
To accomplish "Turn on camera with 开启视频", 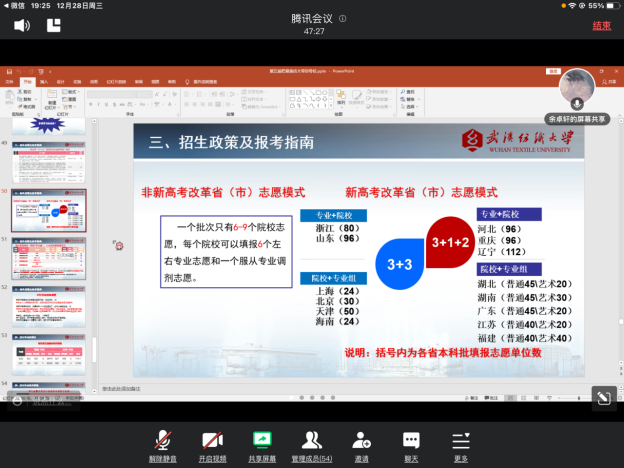I will click(x=212, y=443).
